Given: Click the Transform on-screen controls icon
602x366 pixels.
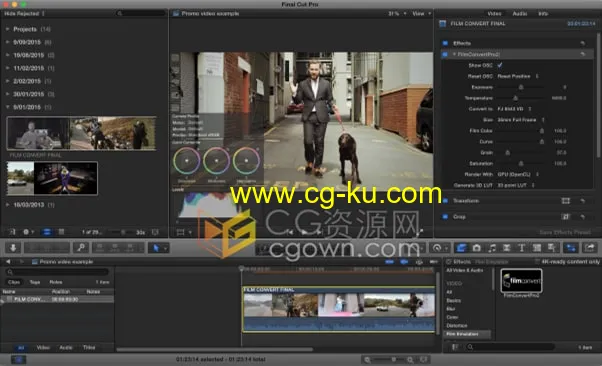Looking at the screenshot, I should 566,201.
